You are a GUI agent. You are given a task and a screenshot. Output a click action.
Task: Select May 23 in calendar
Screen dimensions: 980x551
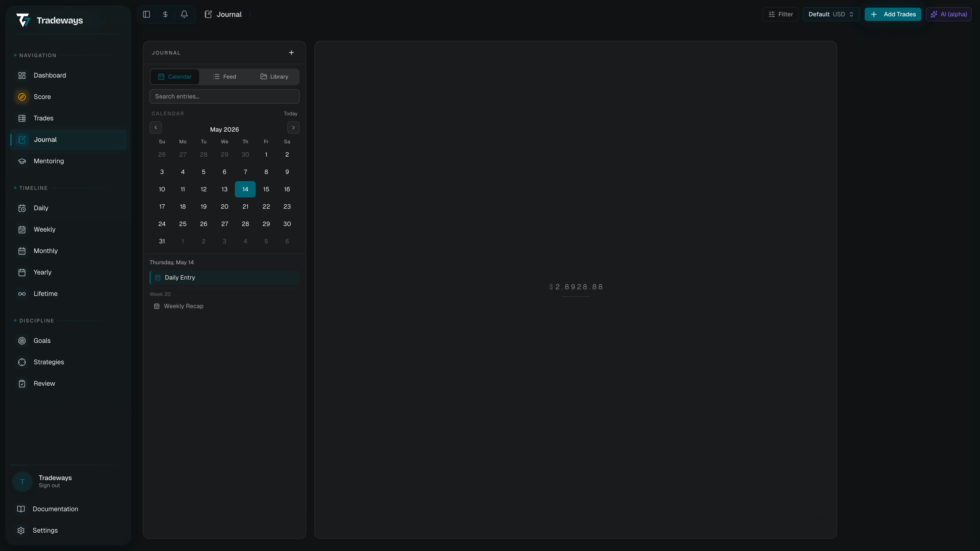287,206
